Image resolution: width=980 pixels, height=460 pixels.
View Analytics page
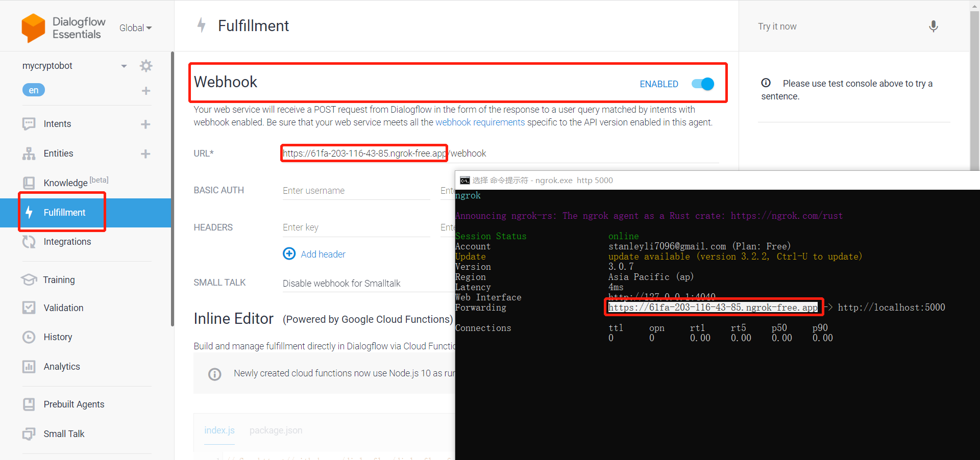(x=62, y=367)
